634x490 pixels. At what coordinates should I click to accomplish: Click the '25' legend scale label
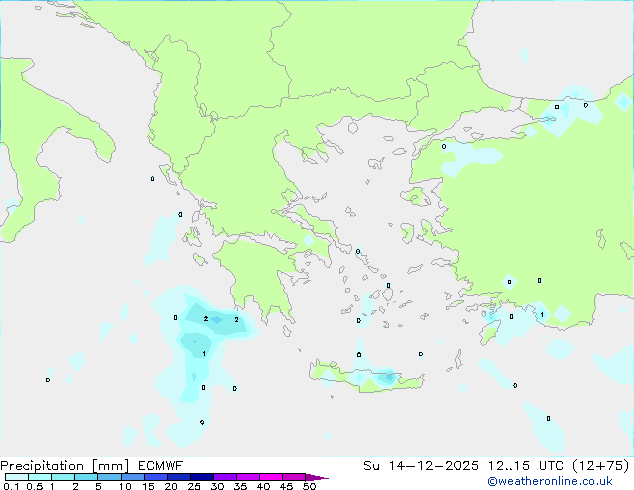pyautogui.click(x=194, y=486)
